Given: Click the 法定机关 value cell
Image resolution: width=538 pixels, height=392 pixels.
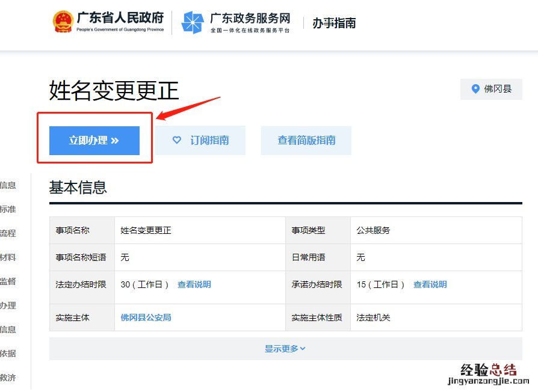Looking at the screenshot, I should [436, 317].
